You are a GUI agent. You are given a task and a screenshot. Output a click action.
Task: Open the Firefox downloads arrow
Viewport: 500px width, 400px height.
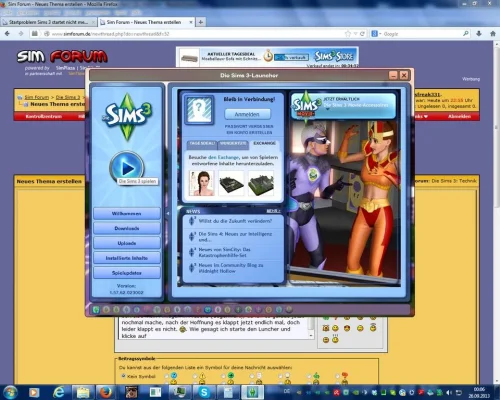click(x=479, y=33)
